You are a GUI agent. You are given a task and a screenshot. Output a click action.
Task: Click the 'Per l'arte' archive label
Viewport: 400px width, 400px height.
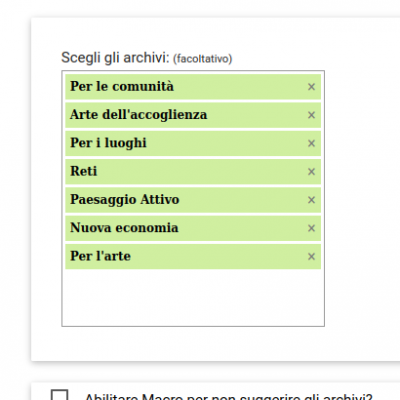pyautogui.click(x=100, y=256)
